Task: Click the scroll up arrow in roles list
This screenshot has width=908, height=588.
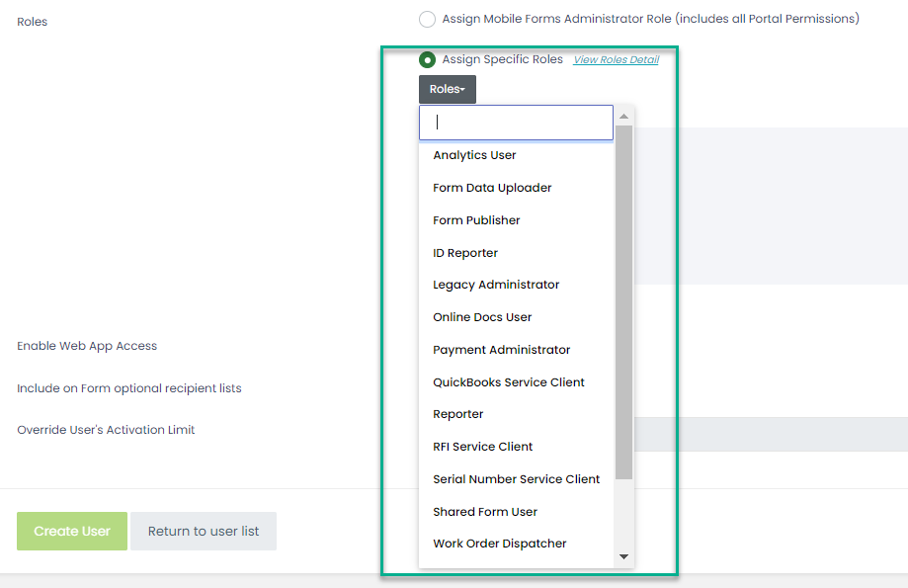Action: coord(623,117)
